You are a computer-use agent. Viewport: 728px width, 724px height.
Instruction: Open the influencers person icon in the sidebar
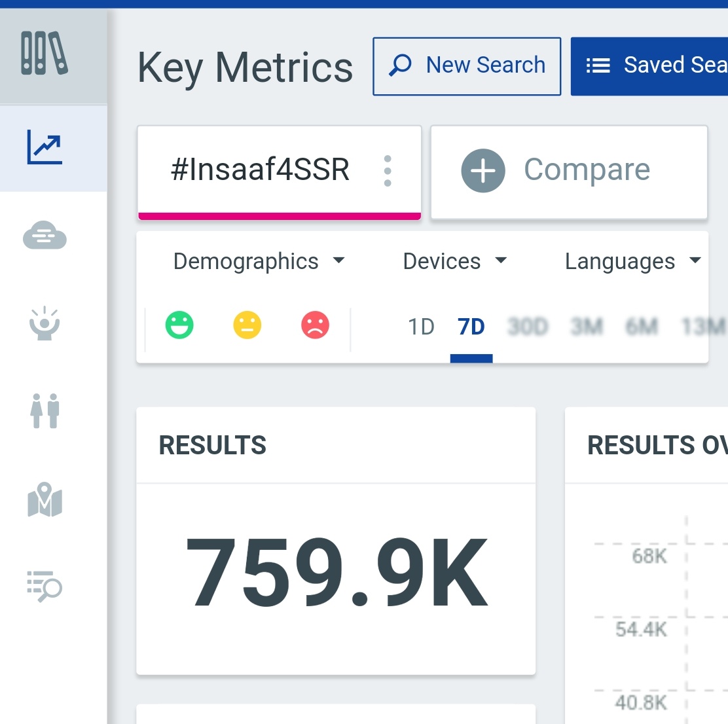(45, 323)
